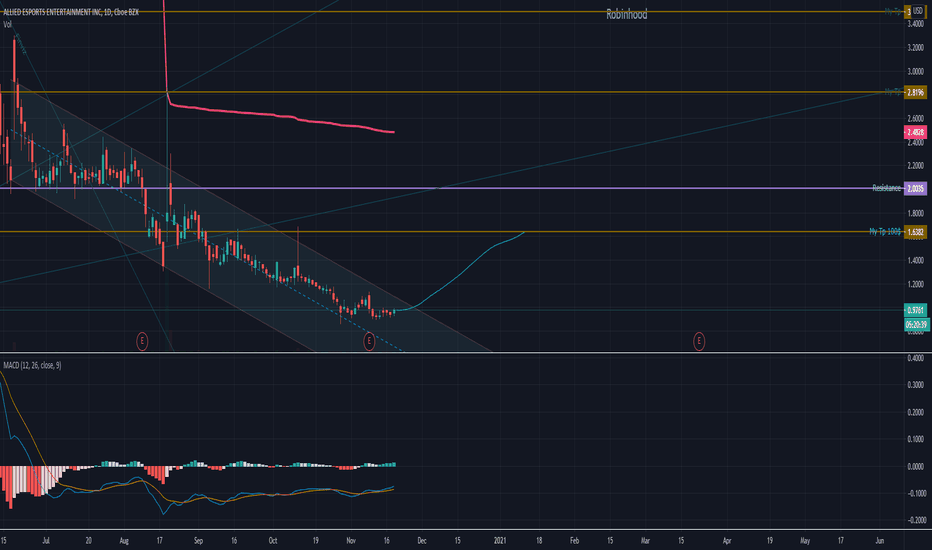The height and width of the screenshot is (550, 932).
Task: Click the earnings E marker near March
Action: coord(699,341)
